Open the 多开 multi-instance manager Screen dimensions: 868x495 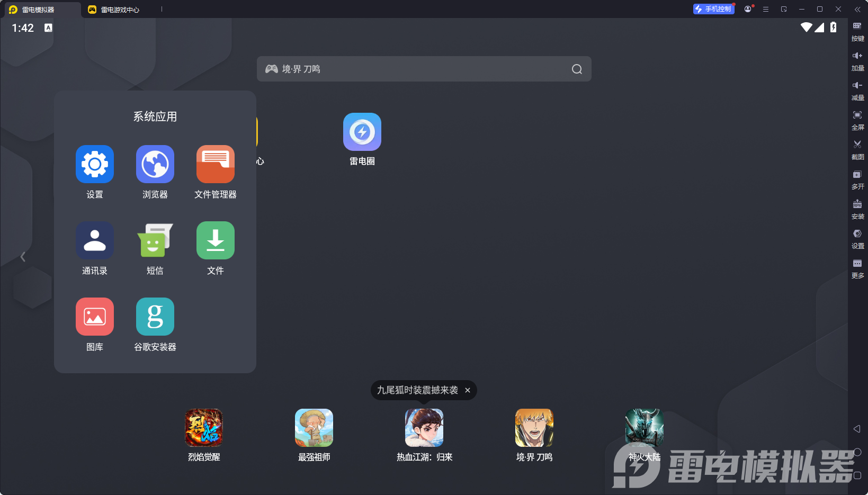coord(857,180)
